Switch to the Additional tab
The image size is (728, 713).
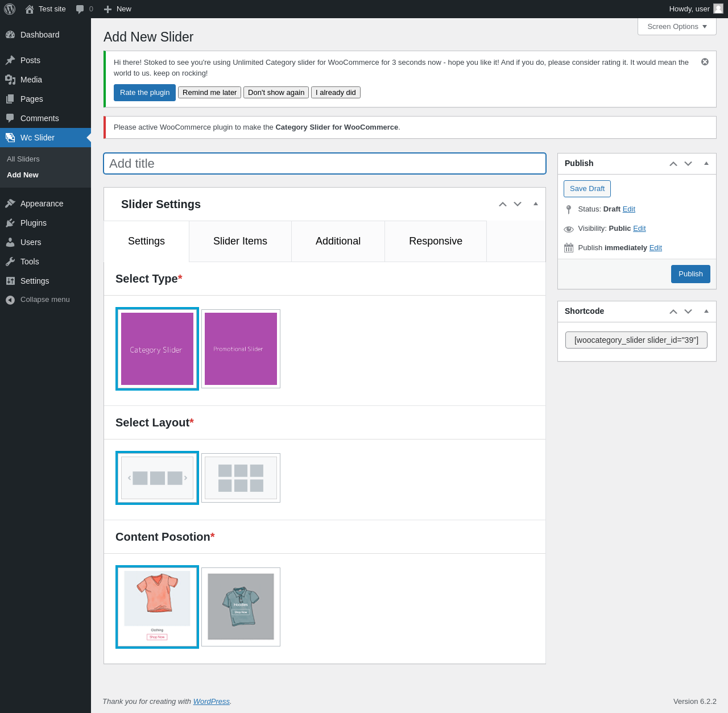point(338,241)
